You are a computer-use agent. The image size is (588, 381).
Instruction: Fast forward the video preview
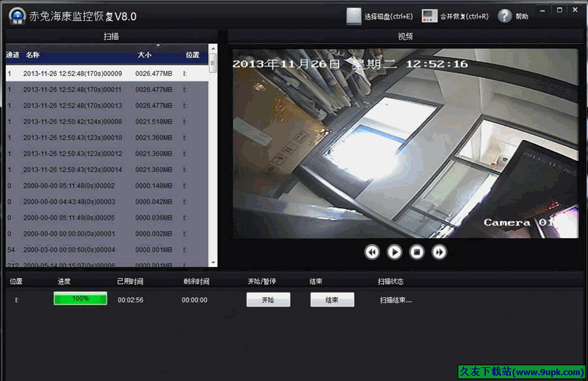click(x=439, y=252)
